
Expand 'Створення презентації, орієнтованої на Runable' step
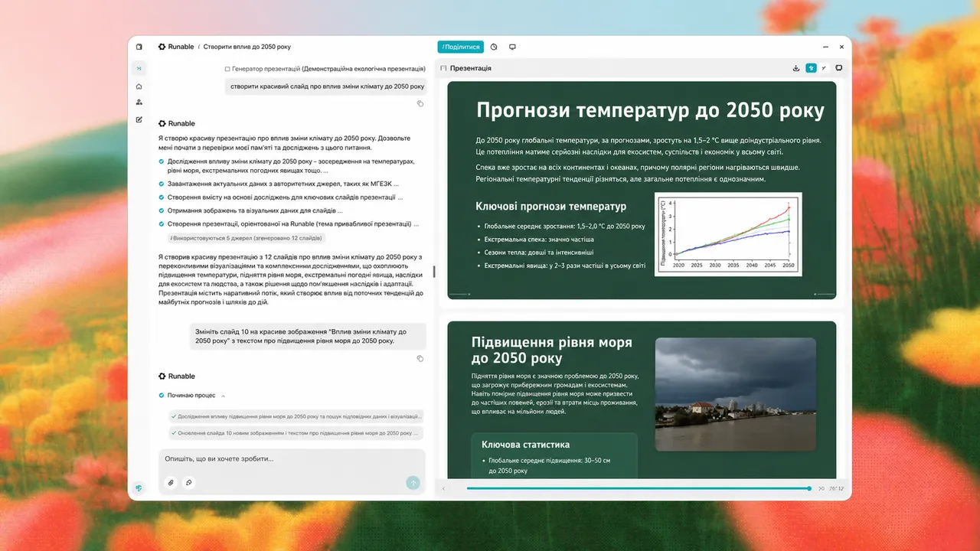click(289, 224)
